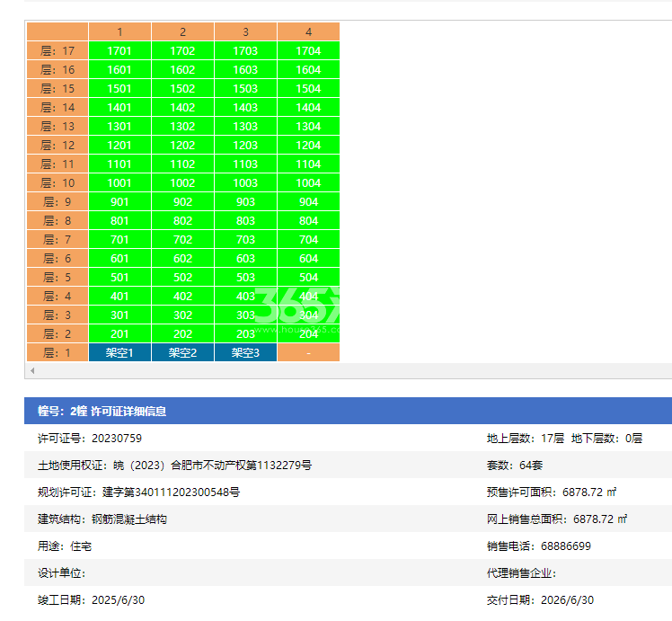Click the column 2 header

pos(182,31)
